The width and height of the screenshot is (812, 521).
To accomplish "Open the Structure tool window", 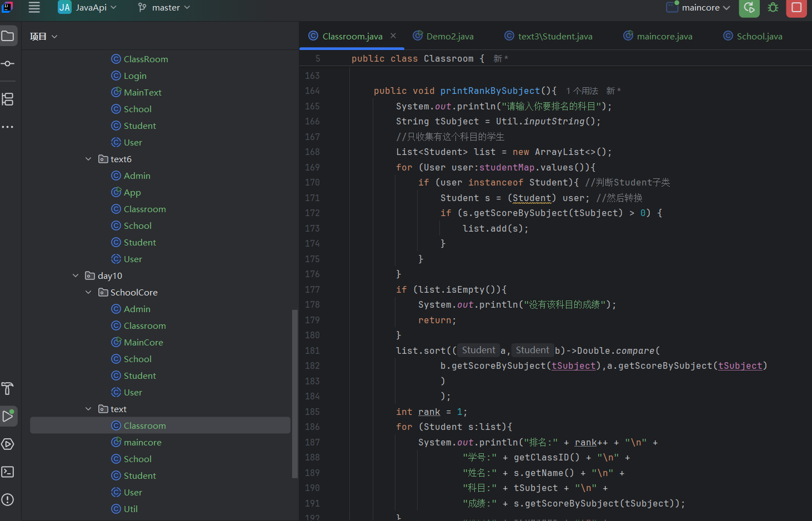I will (8, 99).
